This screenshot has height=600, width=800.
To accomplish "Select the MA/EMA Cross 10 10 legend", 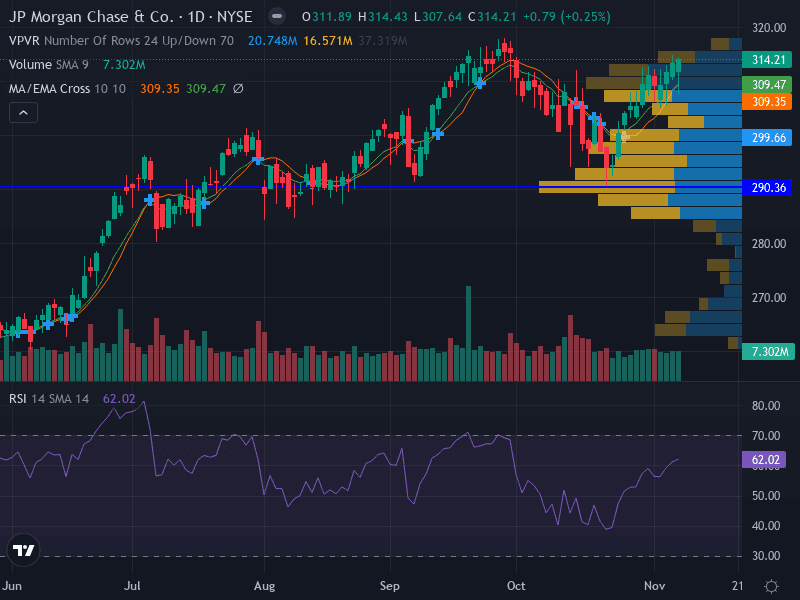I will [x=67, y=89].
